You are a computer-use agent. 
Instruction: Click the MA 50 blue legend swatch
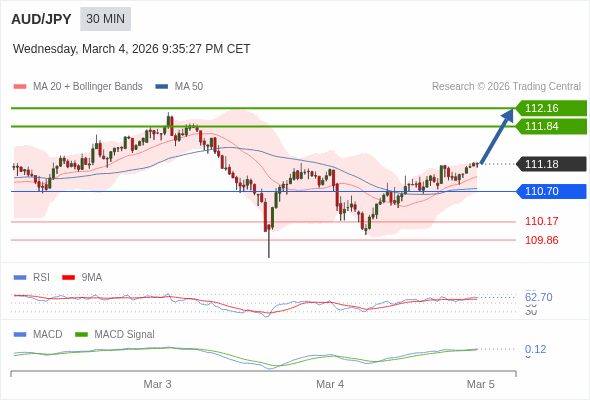(x=162, y=87)
